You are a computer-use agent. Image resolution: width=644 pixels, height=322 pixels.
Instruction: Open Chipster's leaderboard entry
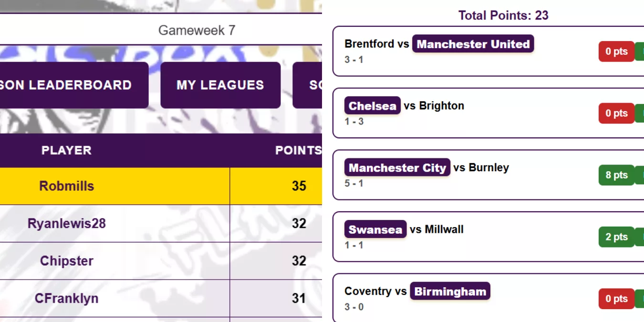(x=67, y=261)
